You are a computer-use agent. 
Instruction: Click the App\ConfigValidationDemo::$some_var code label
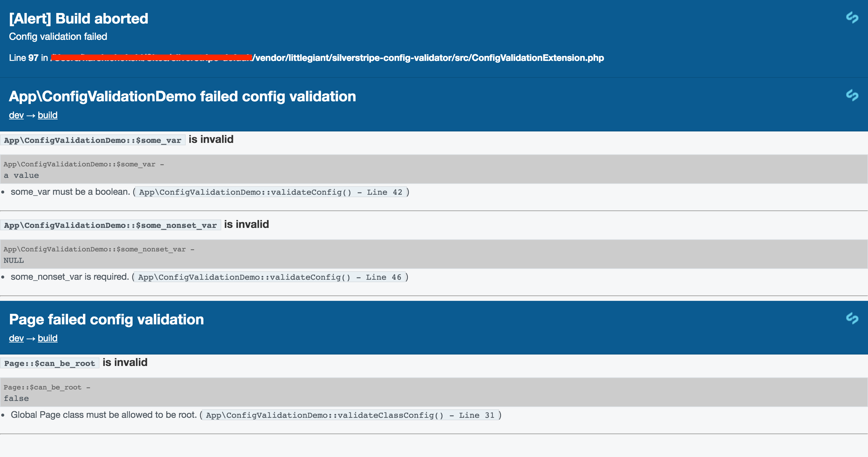pyautogui.click(x=93, y=140)
